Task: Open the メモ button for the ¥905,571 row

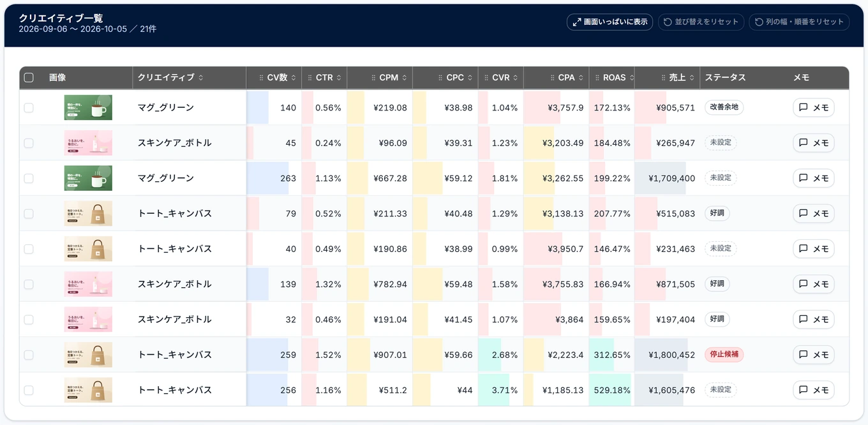Action: [814, 108]
